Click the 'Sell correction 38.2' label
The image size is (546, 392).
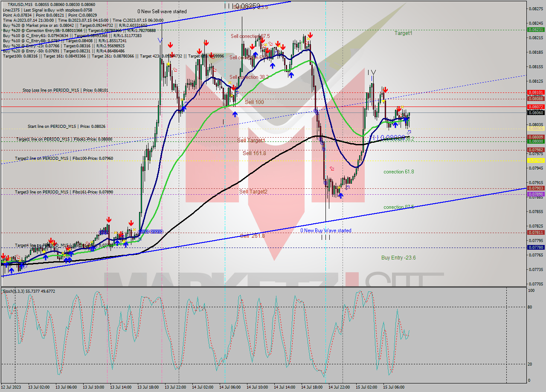point(250,77)
